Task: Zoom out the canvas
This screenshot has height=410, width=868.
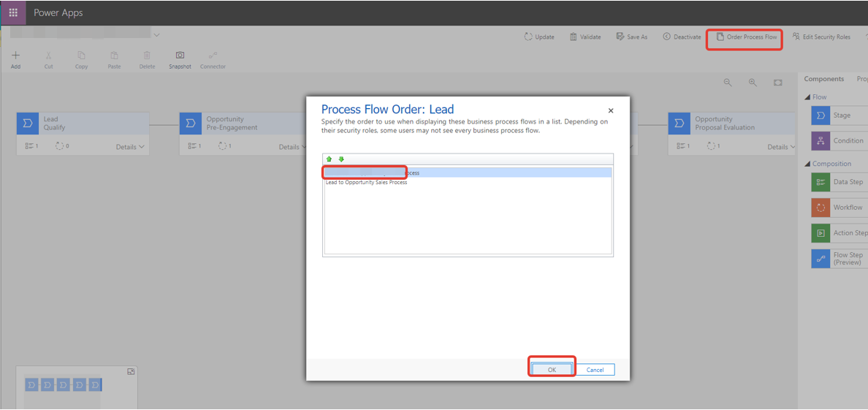Action: [x=728, y=82]
